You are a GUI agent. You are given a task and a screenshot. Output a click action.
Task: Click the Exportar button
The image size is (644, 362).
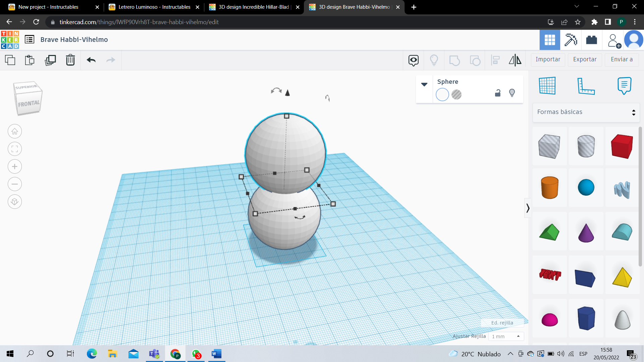click(x=585, y=60)
